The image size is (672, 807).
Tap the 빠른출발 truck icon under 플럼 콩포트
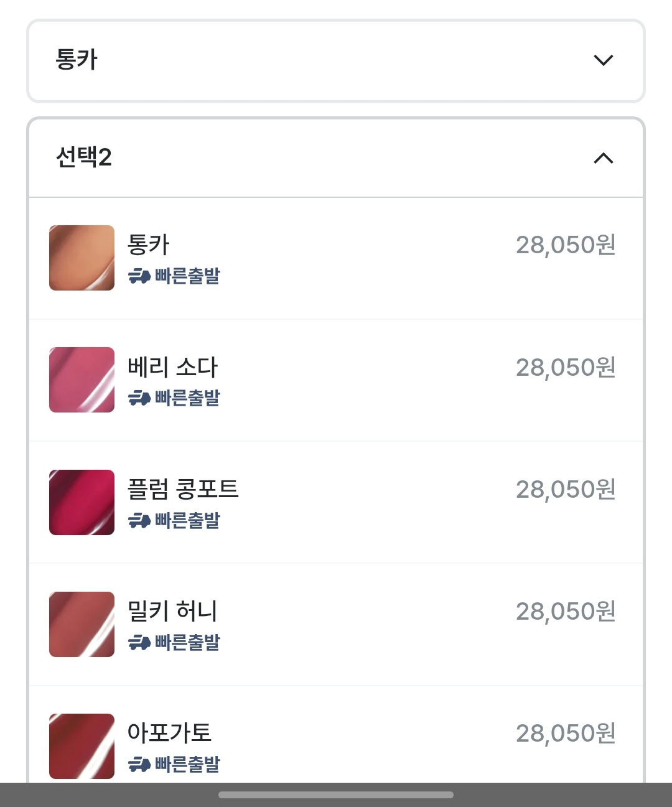(139, 520)
